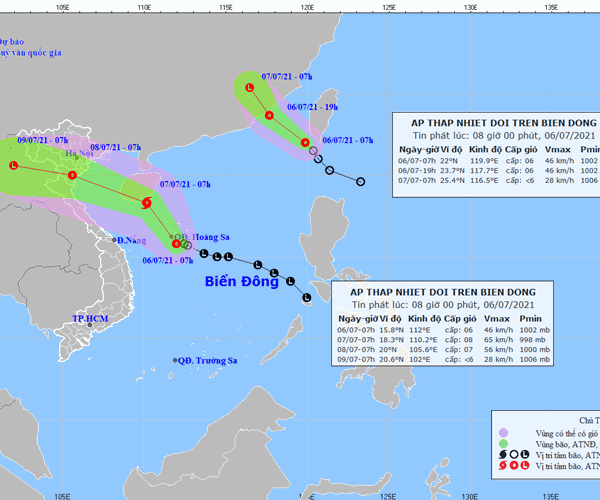Select the red L marker for 09/07/21 - 07h
This screenshot has width=600, height=500.
(13, 165)
